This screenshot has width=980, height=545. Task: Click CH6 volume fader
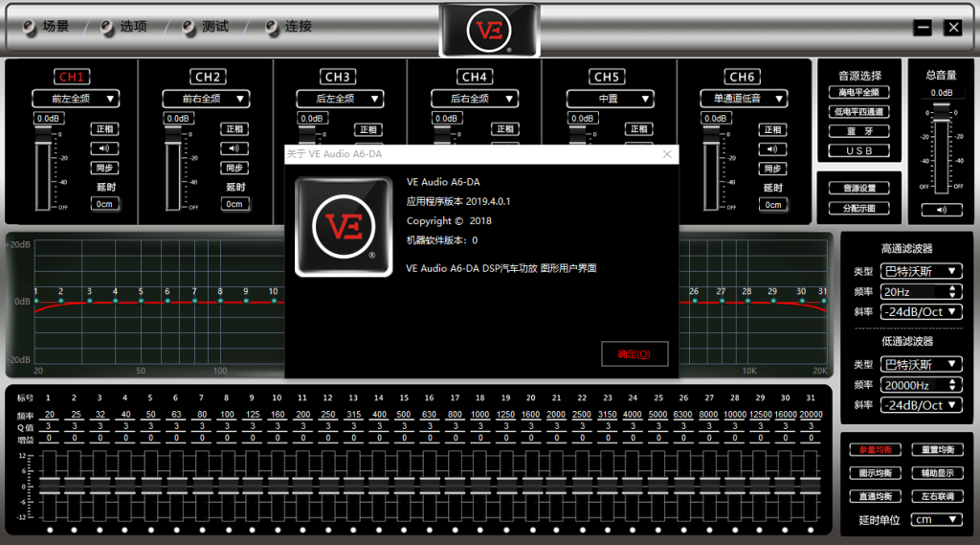pos(711,168)
